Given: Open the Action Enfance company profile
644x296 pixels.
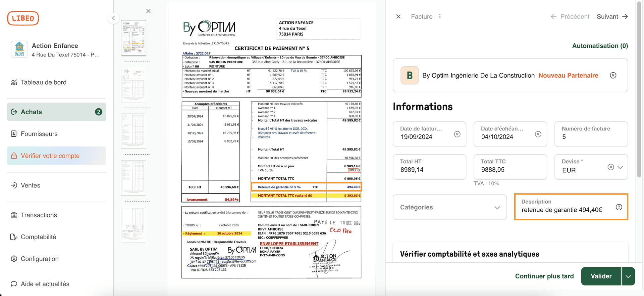Looking at the screenshot, I should tap(56, 50).
